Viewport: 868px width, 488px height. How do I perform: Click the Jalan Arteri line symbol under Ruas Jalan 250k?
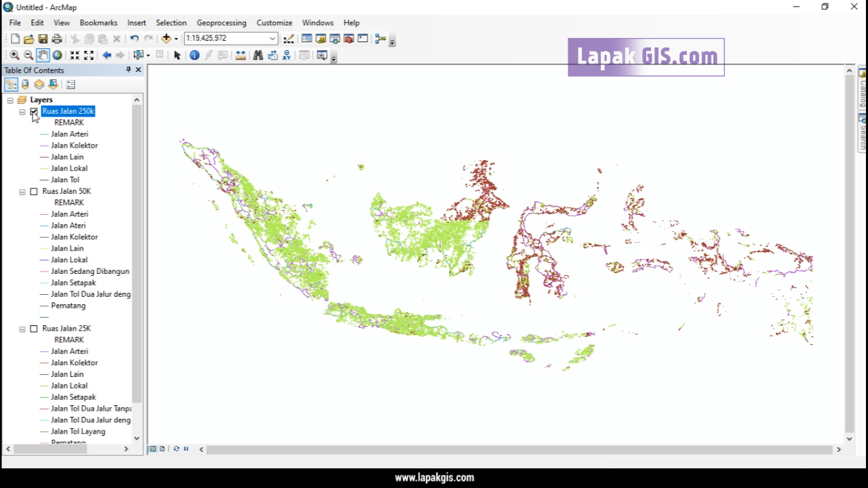(43, 134)
